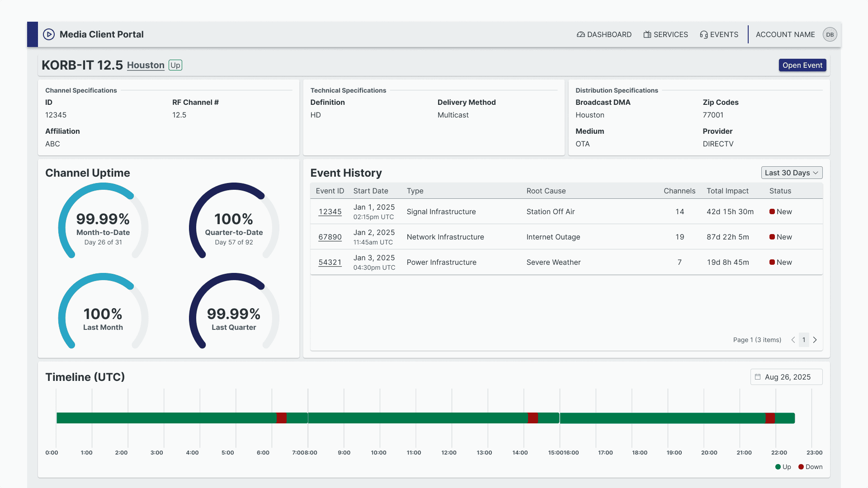Open event ID 67890 link
868x488 pixels.
point(330,237)
